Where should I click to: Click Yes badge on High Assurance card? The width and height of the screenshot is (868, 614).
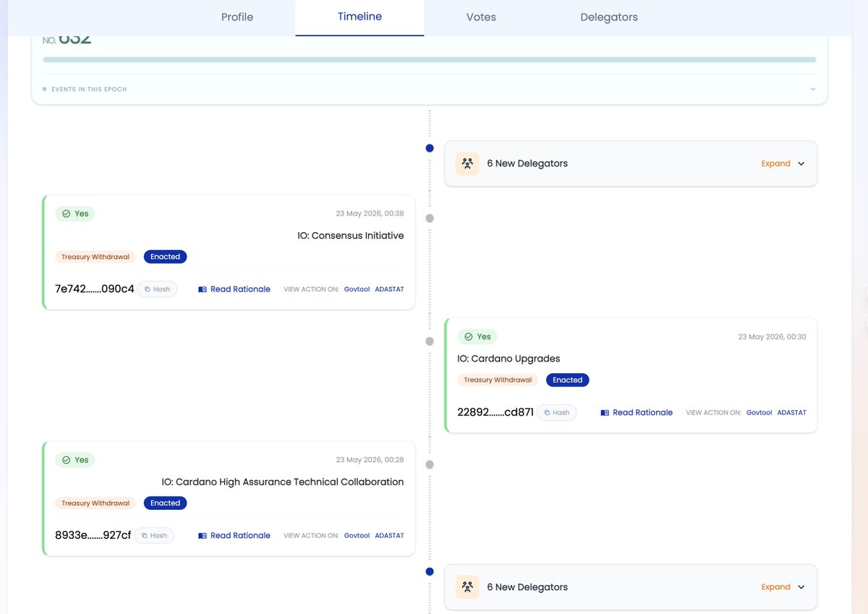(75, 460)
